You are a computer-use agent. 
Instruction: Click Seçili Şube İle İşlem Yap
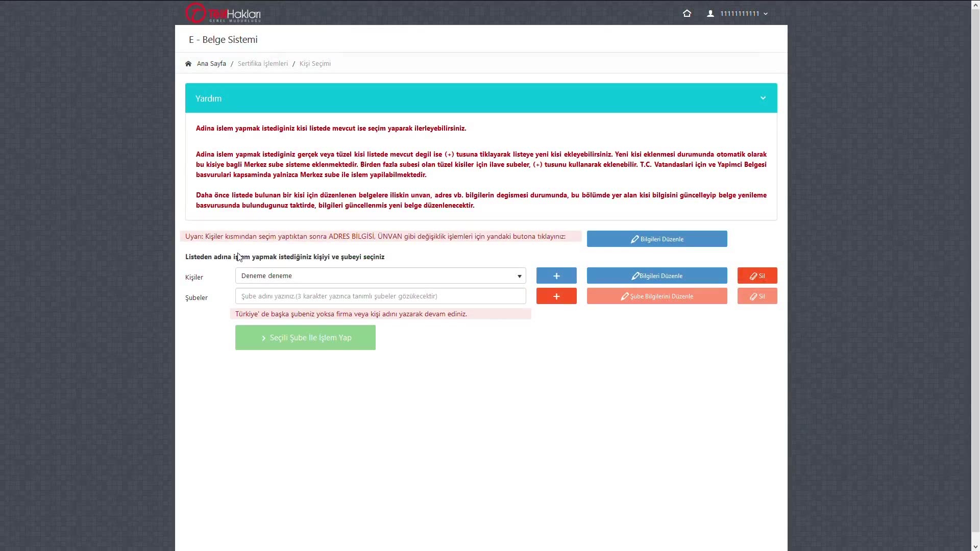pos(305,338)
